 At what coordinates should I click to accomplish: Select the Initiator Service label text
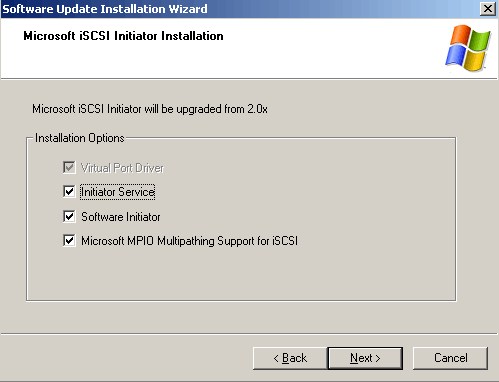[x=118, y=192]
